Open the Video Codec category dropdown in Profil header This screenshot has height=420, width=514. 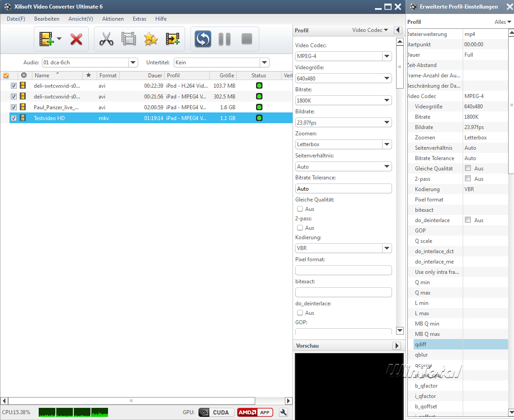pos(370,30)
